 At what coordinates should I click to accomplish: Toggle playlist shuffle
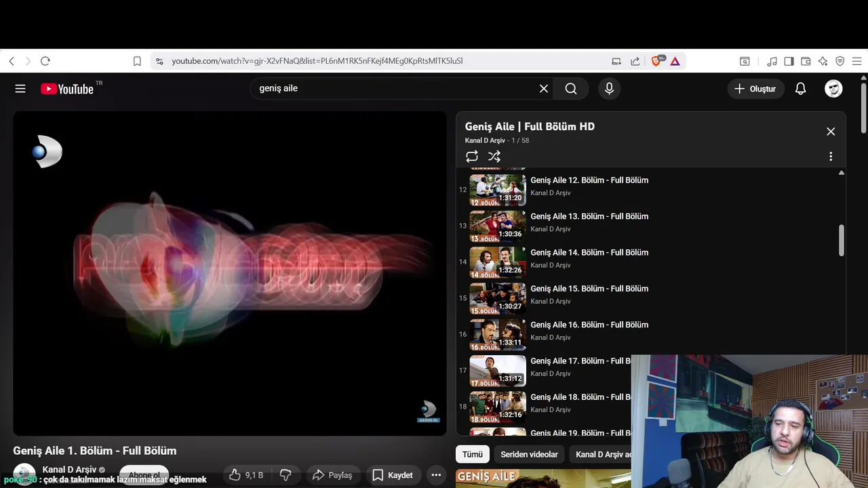[x=494, y=157]
